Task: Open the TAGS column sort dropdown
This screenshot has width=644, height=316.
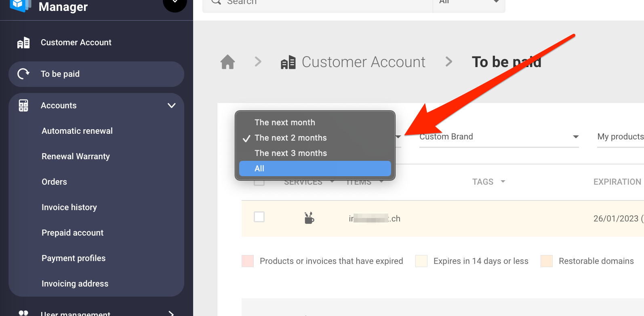Action: coord(503,182)
